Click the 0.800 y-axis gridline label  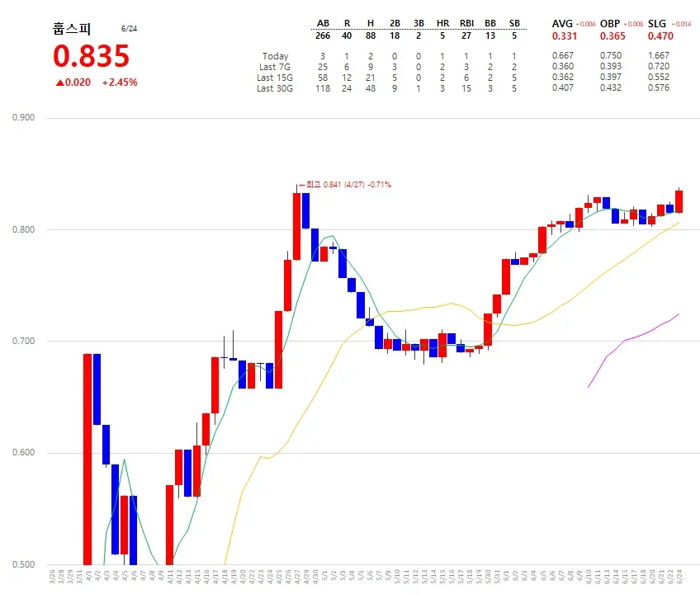click(23, 229)
